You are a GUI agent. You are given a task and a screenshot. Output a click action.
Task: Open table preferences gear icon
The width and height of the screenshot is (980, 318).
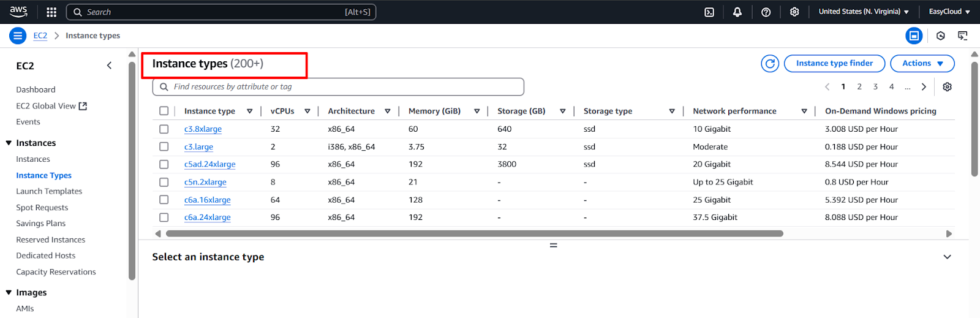click(947, 87)
